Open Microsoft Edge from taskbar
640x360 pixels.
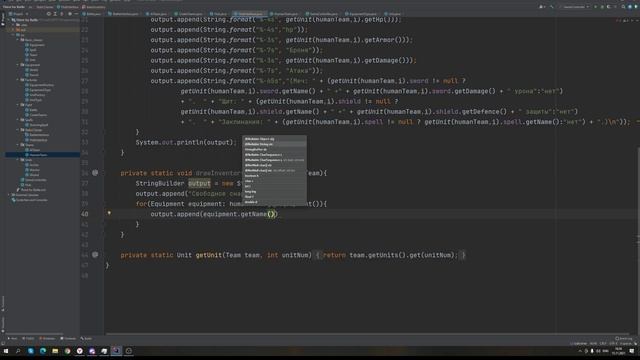(43, 351)
